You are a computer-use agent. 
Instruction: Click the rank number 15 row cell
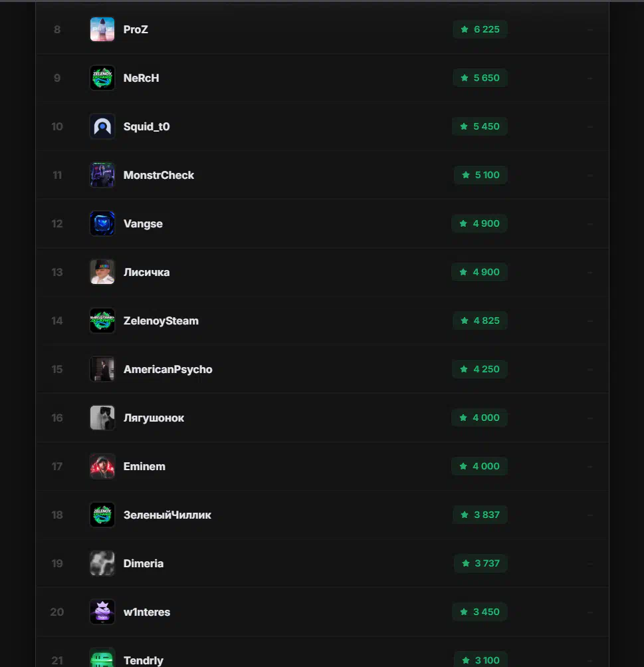(57, 369)
